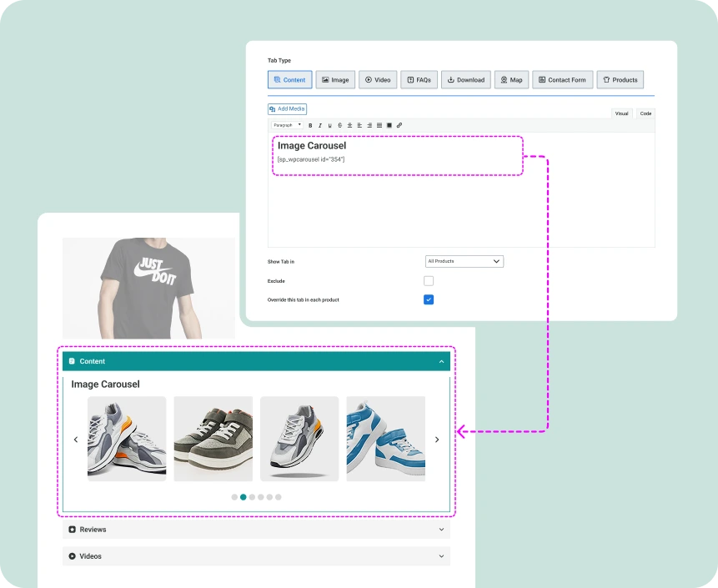Check the Exclude checkbox

(x=429, y=281)
